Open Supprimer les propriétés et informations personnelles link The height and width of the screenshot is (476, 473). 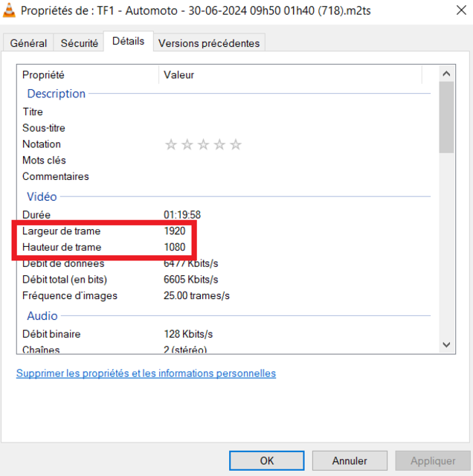[x=146, y=373]
